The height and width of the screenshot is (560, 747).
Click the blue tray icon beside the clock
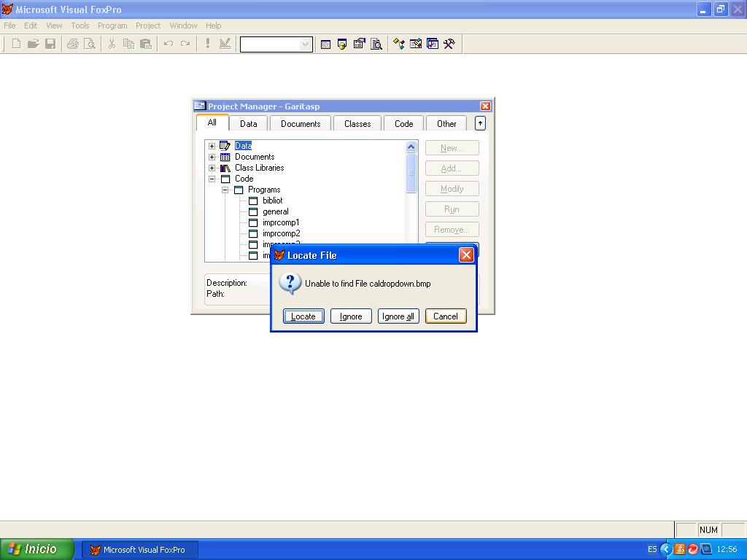(706, 549)
